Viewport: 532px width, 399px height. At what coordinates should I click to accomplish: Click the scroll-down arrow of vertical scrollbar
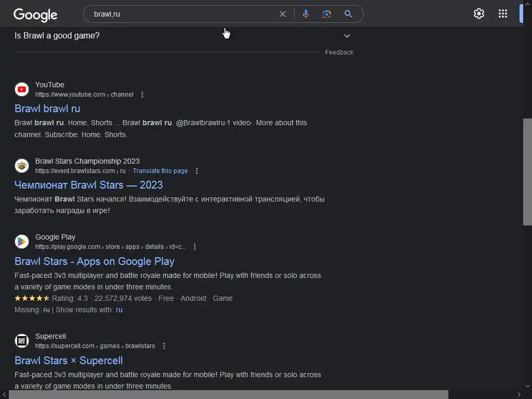tap(527, 386)
